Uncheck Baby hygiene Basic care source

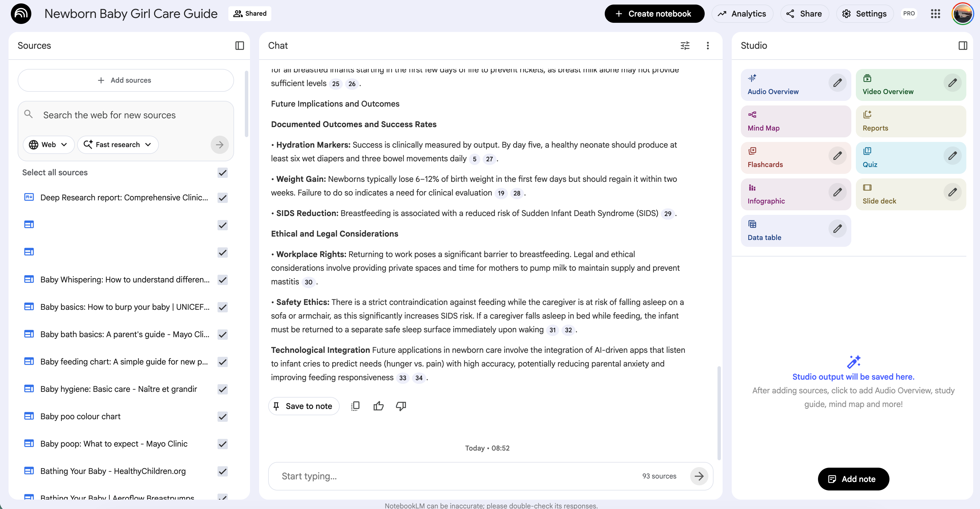point(223,390)
